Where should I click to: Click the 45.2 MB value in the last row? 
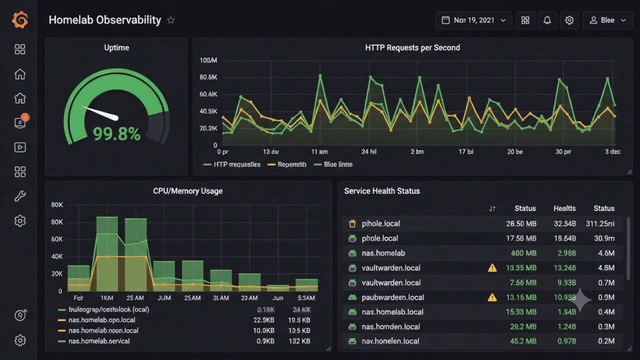(x=523, y=341)
